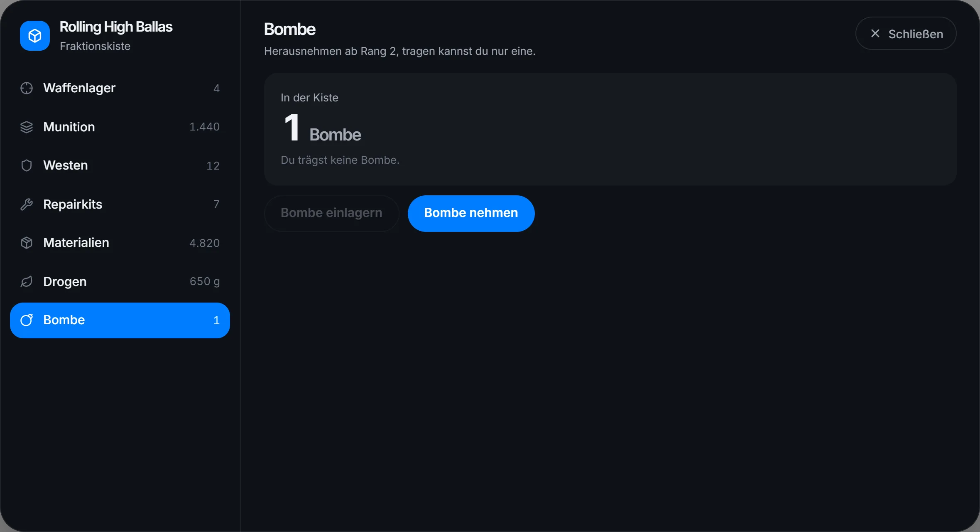Close the crate with Schließen
The width and height of the screenshot is (980, 532).
(906, 34)
